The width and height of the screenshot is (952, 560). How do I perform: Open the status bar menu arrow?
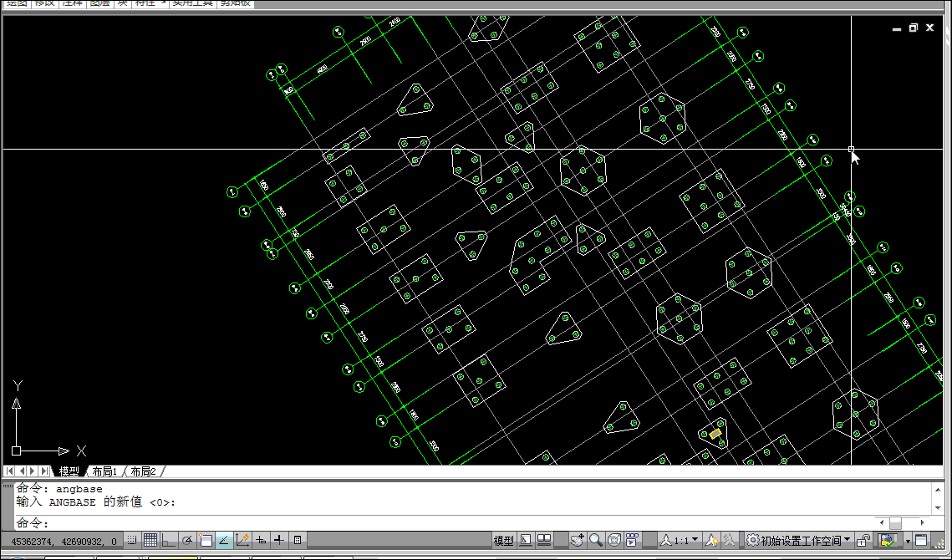tap(909, 541)
